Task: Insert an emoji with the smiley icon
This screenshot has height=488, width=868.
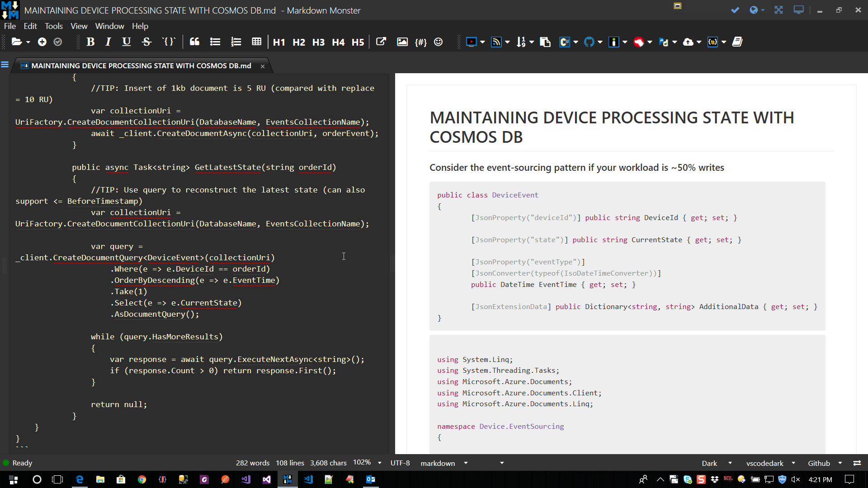Action: tap(438, 42)
